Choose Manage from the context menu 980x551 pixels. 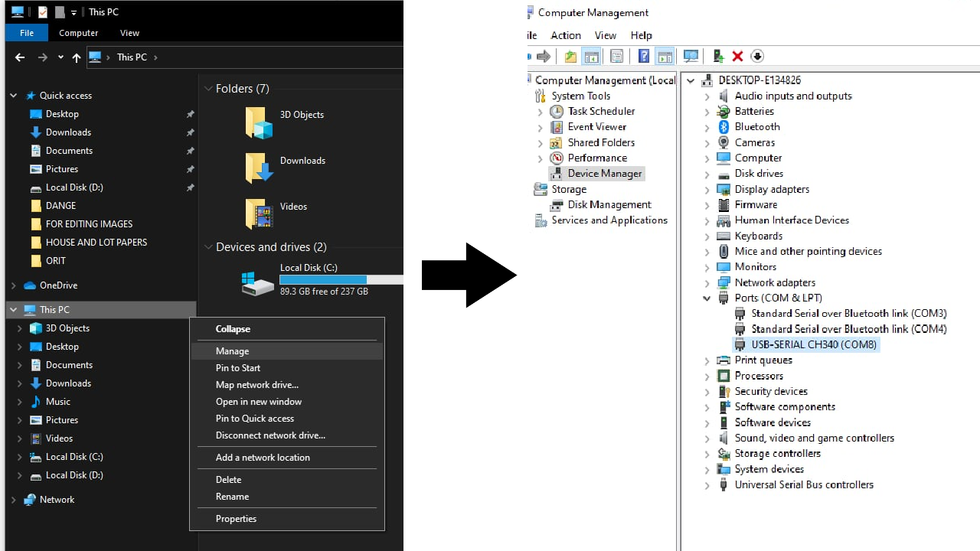point(232,350)
